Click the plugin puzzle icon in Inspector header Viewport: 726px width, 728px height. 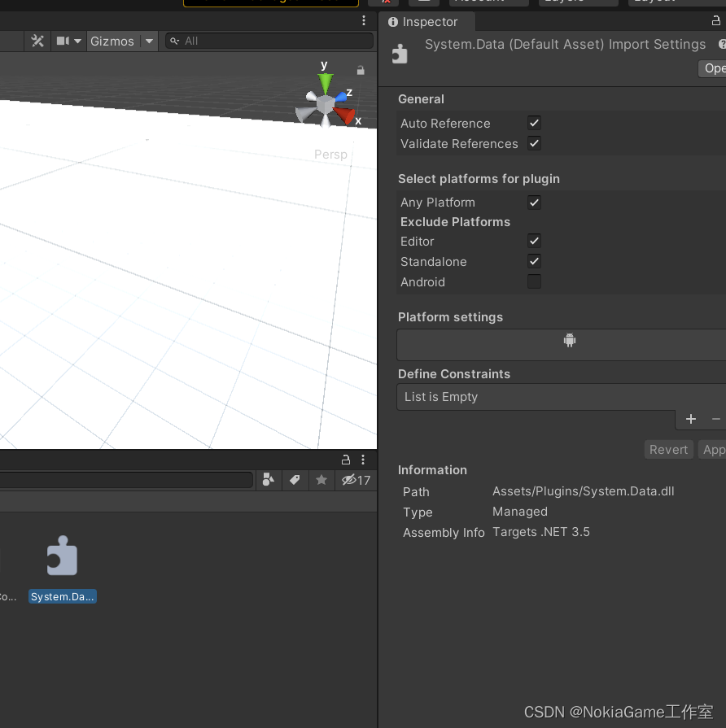click(400, 54)
